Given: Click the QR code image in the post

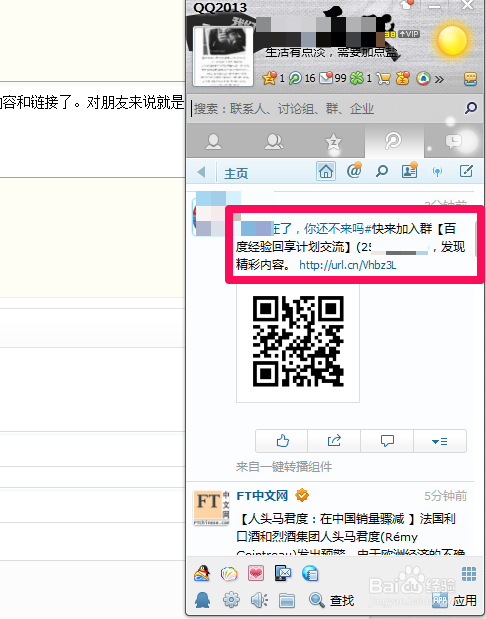Looking at the screenshot, I should (x=298, y=341).
